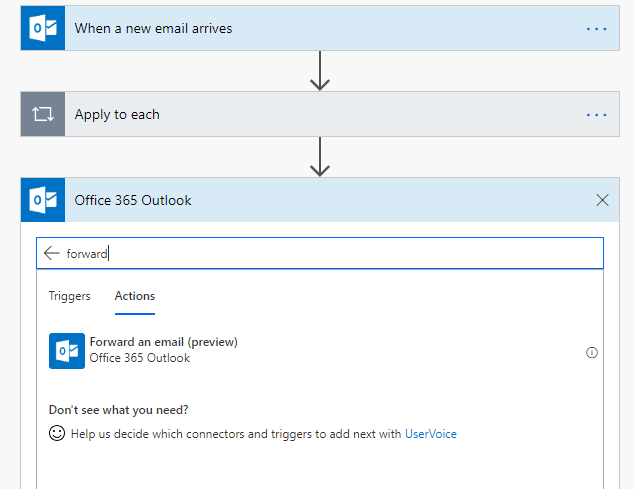Switch to the Triggers tab
The width and height of the screenshot is (634, 489).
69,296
